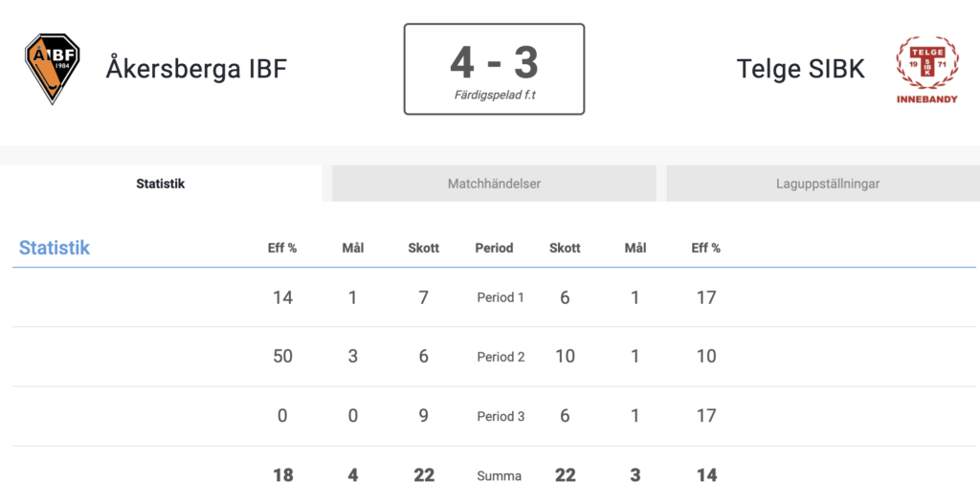Click the Telge SIBK Innebandy logo
Viewport: 980px width, 503px height.
pyautogui.click(x=926, y=70)
